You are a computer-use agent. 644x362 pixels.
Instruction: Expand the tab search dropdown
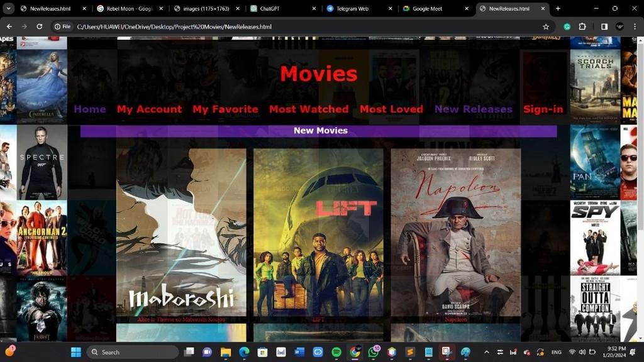(x=8, y=8)
